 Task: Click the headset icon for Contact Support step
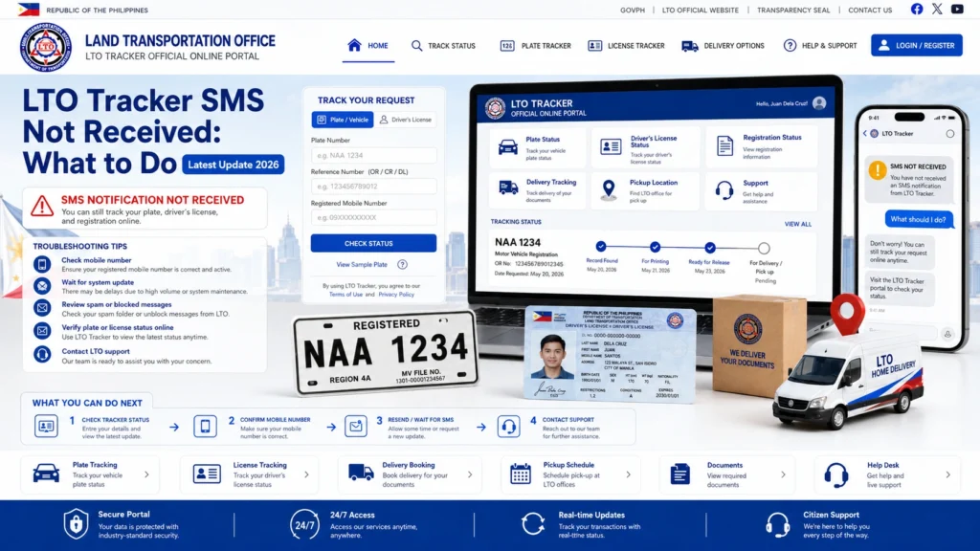pos(509,426)
